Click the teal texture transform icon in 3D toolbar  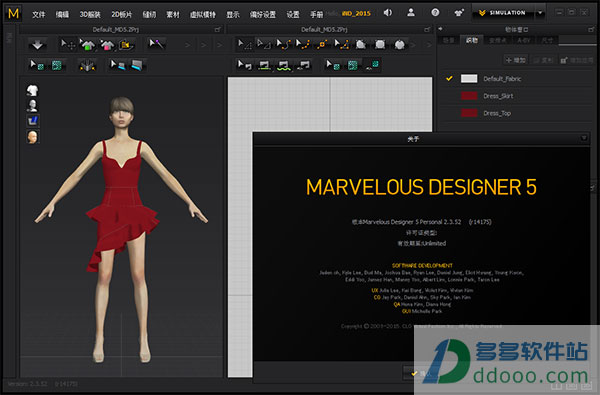[57, 65]
